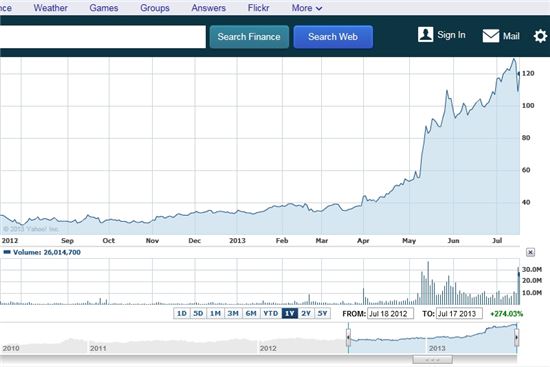This screenshot has width=550, height=367.
Task: Open the Games link
Action: pyautogui.click(x=103, y=8)
